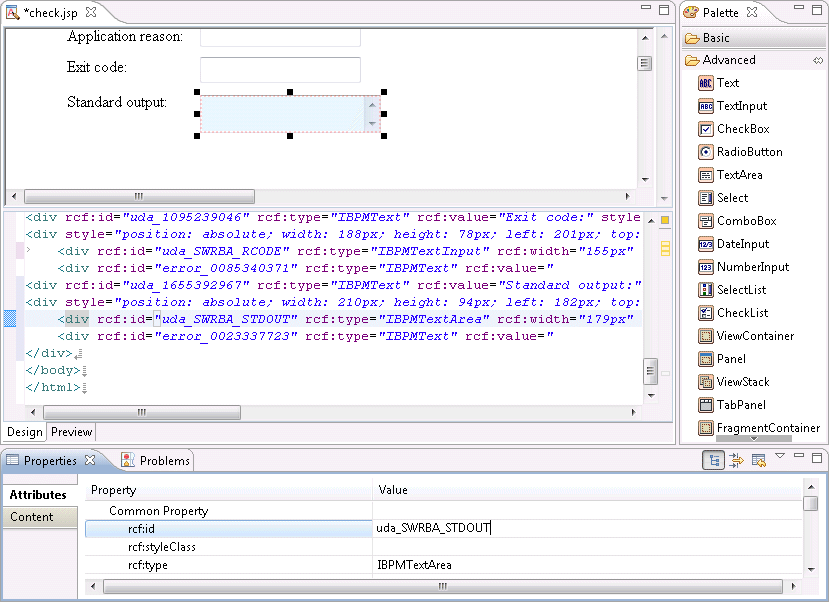Click the IBPMTextArea value cell

click(587, 565)
